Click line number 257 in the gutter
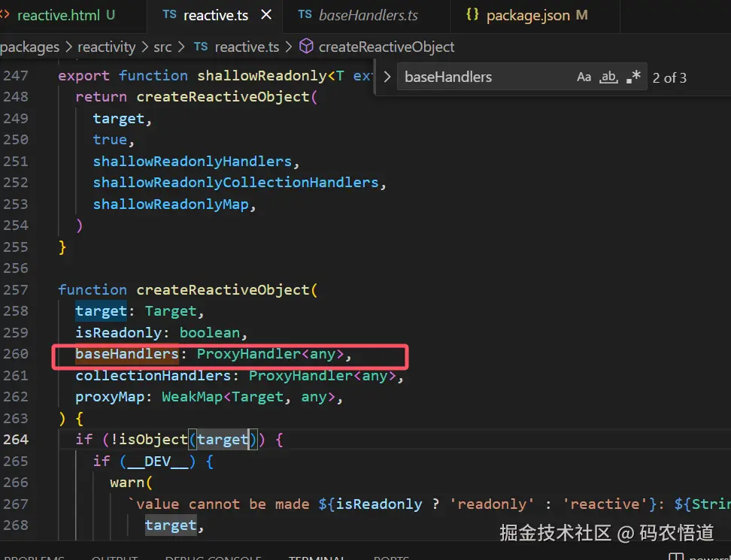731x560 pixels. pos(16,290)
